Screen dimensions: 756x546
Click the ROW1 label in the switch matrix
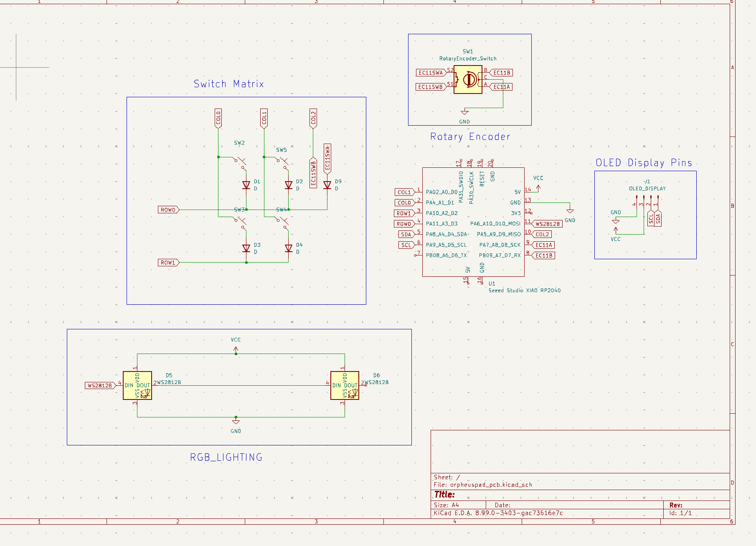(168, 263)
